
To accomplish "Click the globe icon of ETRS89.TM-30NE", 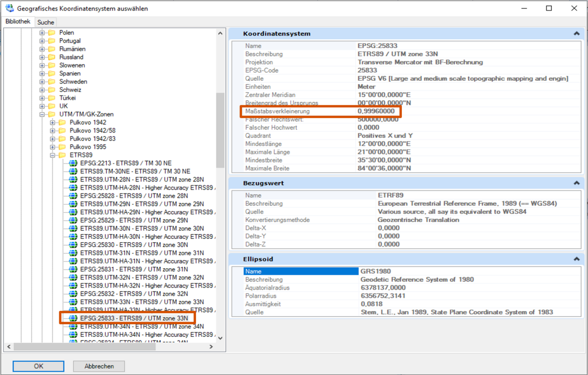I will [73, 171].
